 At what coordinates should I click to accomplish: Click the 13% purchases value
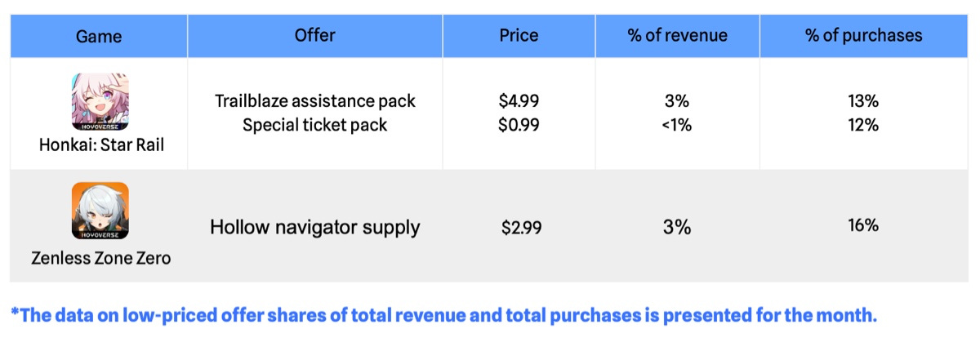(x=863, y=101)
